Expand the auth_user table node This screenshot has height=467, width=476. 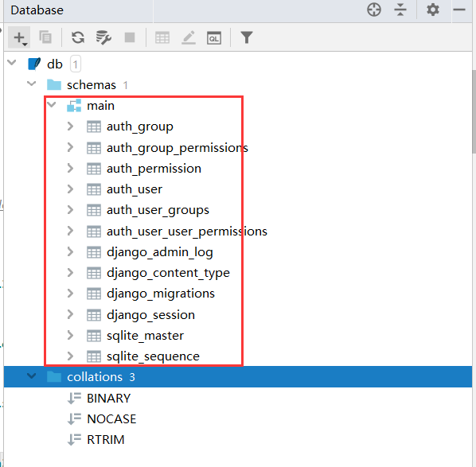70,189
